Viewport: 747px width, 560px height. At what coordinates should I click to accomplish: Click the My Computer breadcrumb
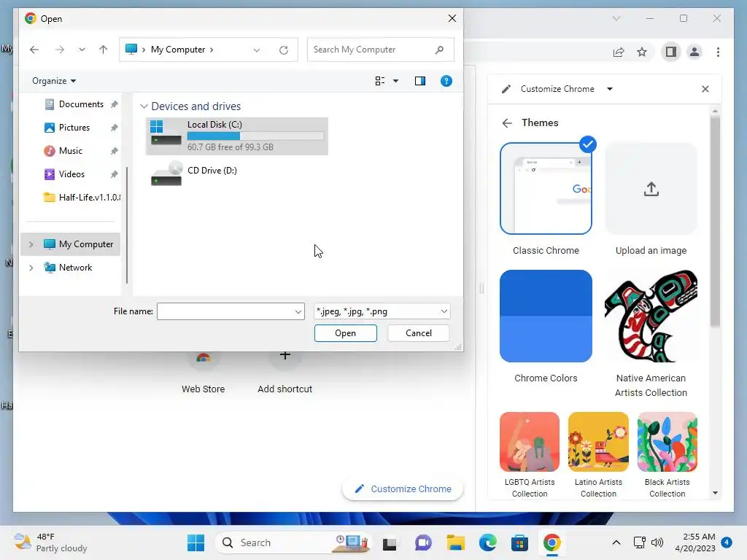point(178,50)
